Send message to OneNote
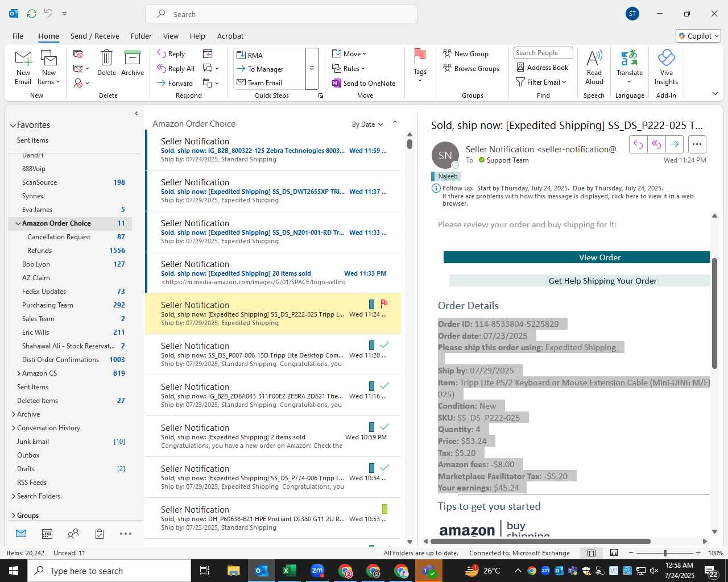The width and height of the screenshot is (728, 582). tap(364, 83)
